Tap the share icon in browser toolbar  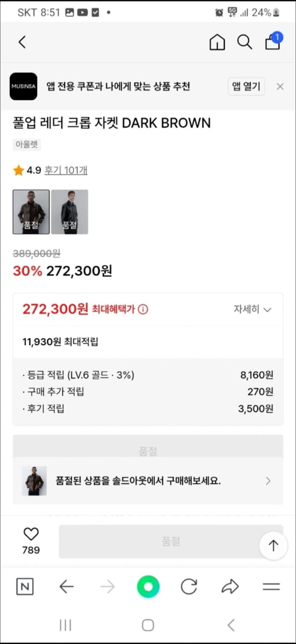(x=230, y=586)
